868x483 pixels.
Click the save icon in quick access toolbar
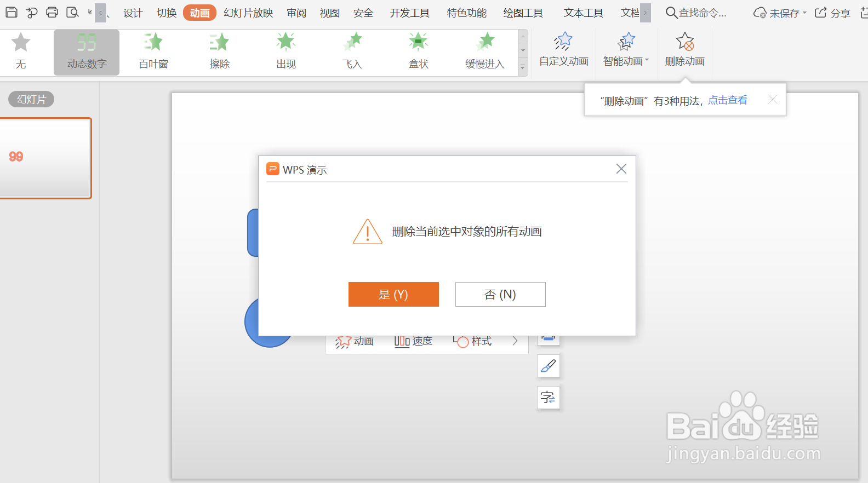coord(12,12)
